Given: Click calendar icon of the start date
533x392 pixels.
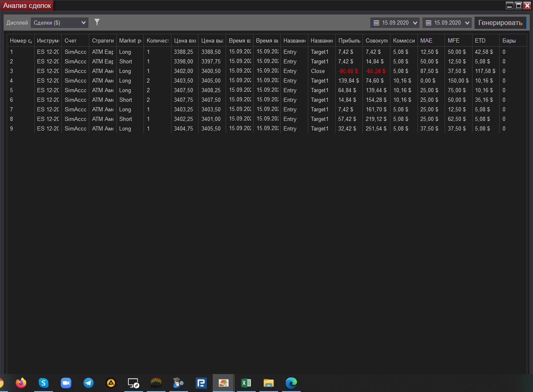Looking at the screenshot, I should point(376,23).
